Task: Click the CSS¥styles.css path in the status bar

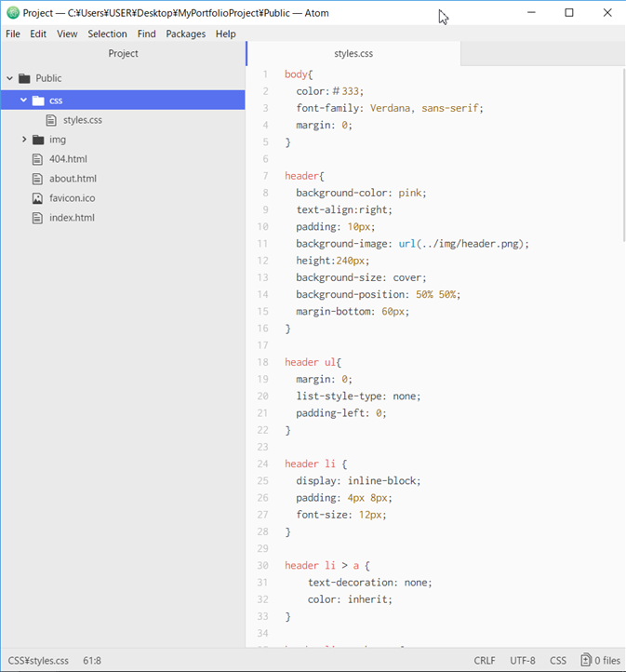Action: tap(38, 661)
